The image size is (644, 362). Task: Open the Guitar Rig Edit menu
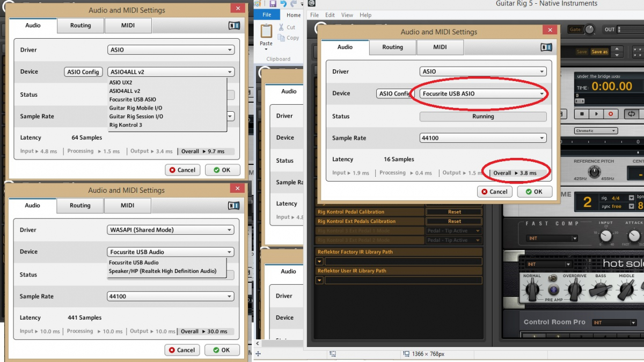coord(330,15)
